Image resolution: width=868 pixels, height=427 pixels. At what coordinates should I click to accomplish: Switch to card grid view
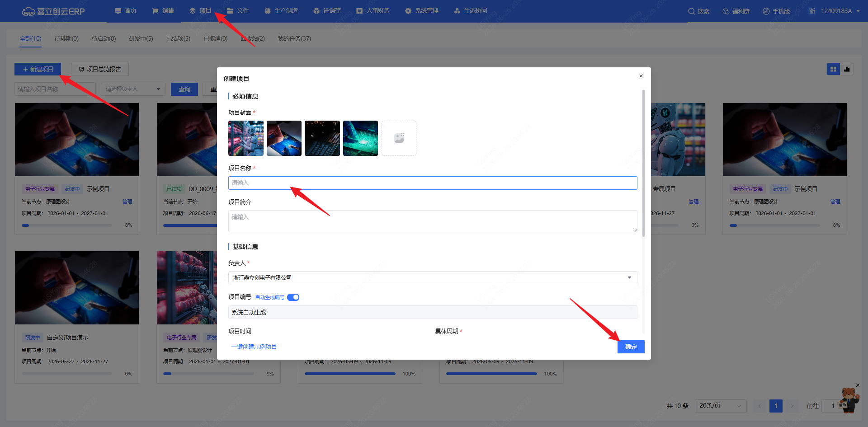pos(833,69)
